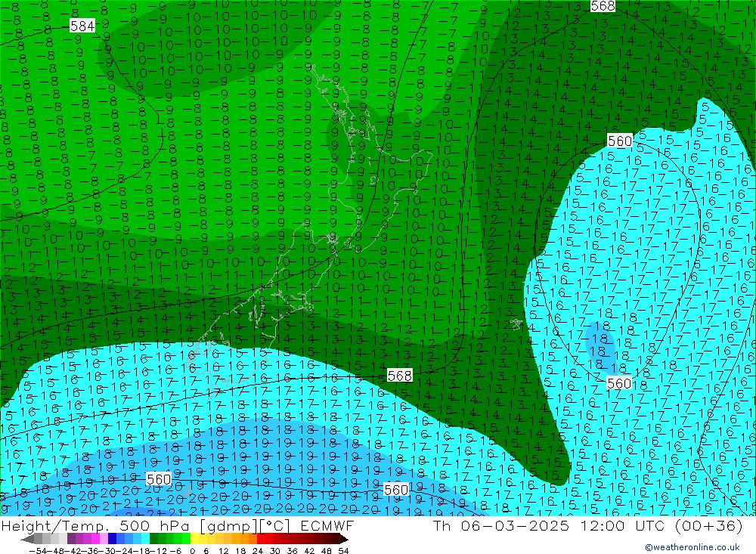Click the bright red legend swatch above 24

[262, 539]
